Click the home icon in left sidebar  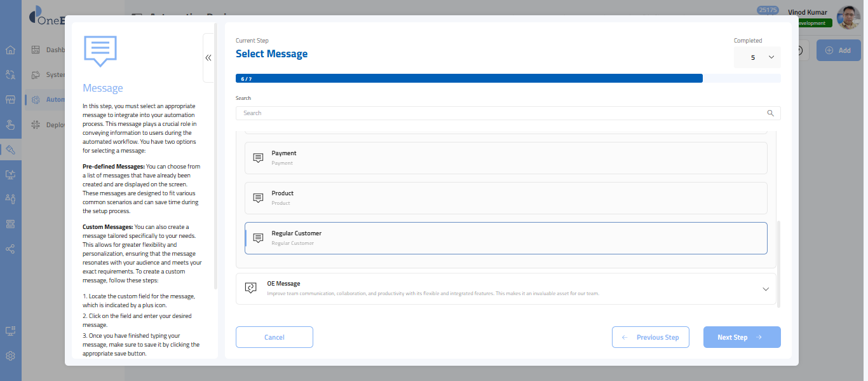[10, 50]
